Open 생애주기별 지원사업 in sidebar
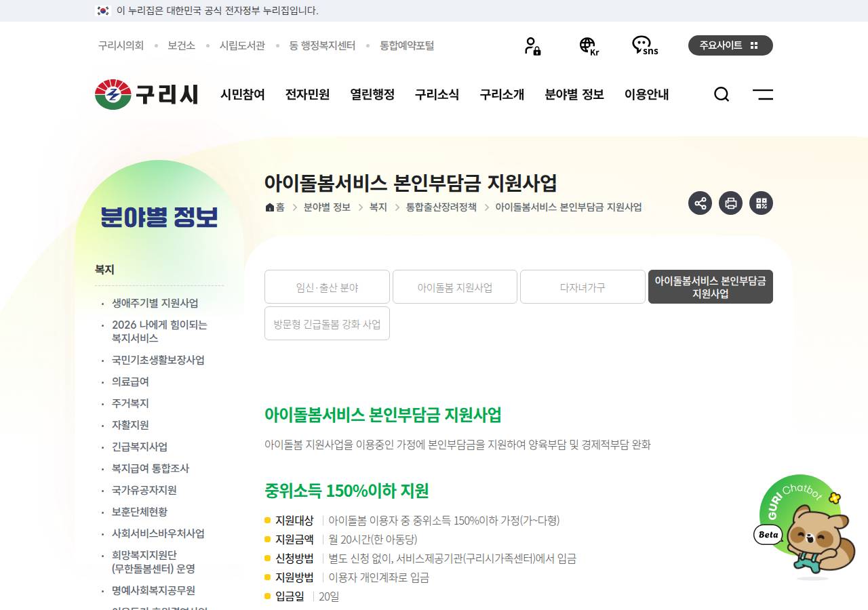The width and height of the screenshot is (868, 610). [155, 303]
